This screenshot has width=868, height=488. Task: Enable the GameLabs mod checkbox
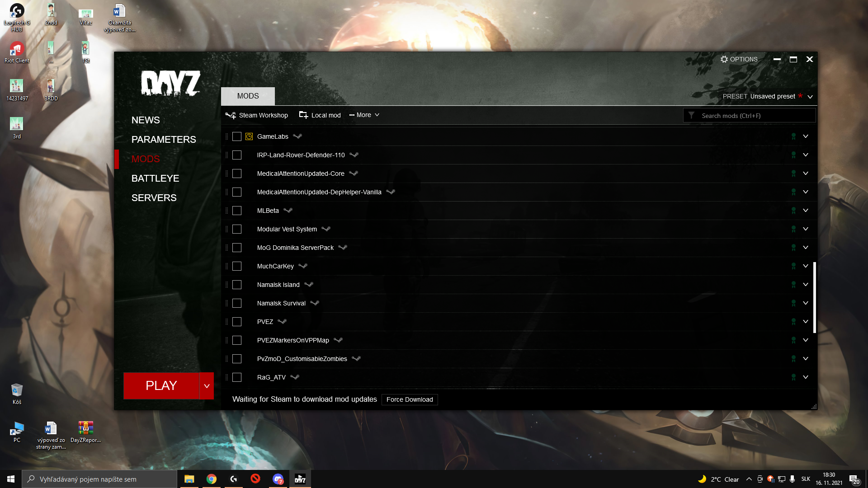tap(237, 136)
